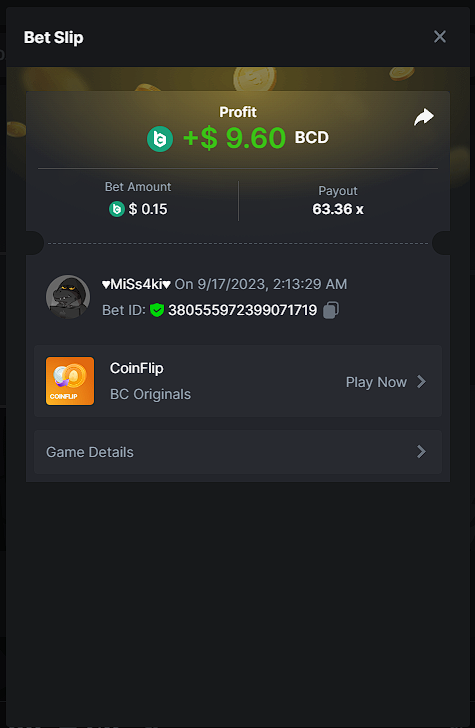This screenshot has width=475, height=728.
Task: Click the BCD coin icon beside profit
Action: click(x=160, y=138)
